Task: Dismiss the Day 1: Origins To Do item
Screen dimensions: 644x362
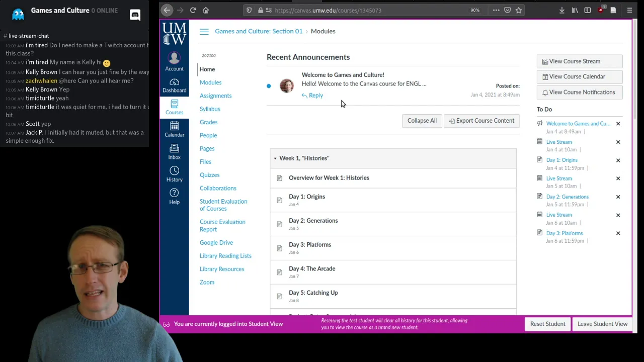Action: (618, 160)
